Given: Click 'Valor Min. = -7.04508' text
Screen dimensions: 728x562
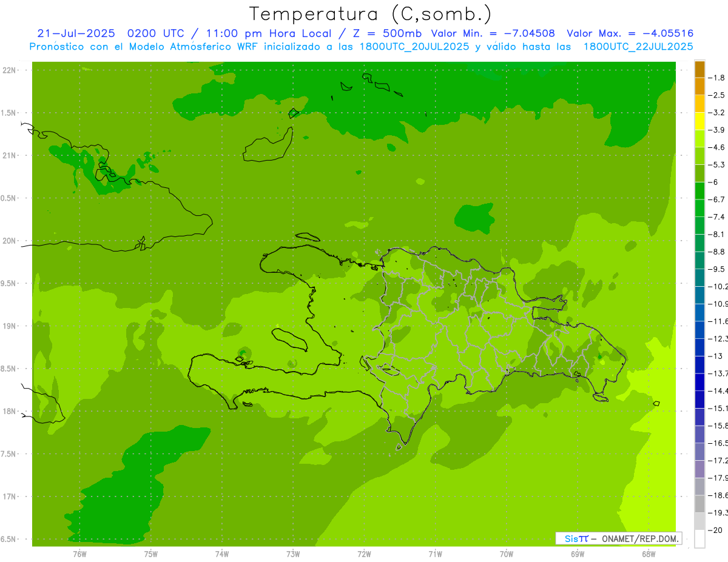Looking at the screenshot, I should (493, 33).
